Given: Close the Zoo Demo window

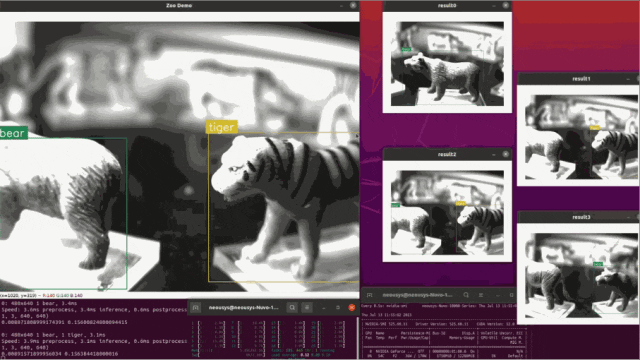Looking at the screenshot, I should [x=353, y=5].
